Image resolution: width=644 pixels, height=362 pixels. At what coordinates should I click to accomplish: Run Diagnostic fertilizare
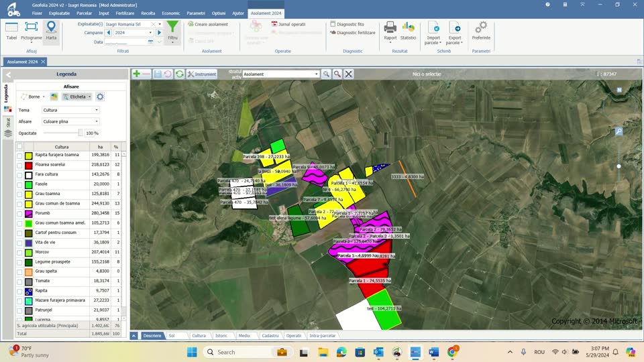353,32
